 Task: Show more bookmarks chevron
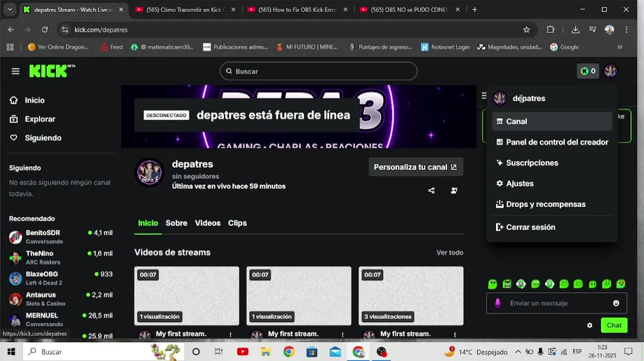pos(620,47)
